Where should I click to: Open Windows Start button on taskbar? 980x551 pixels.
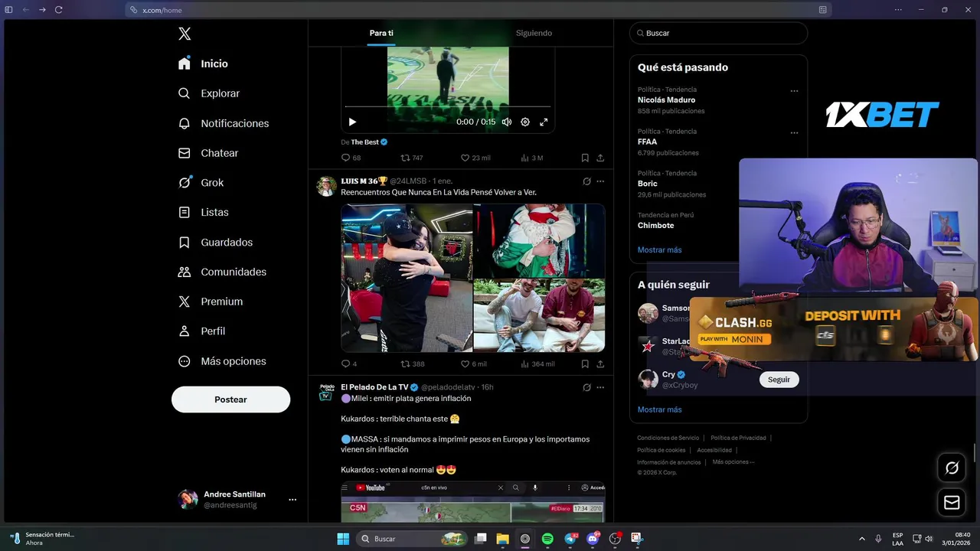click(x=343, y=539)
